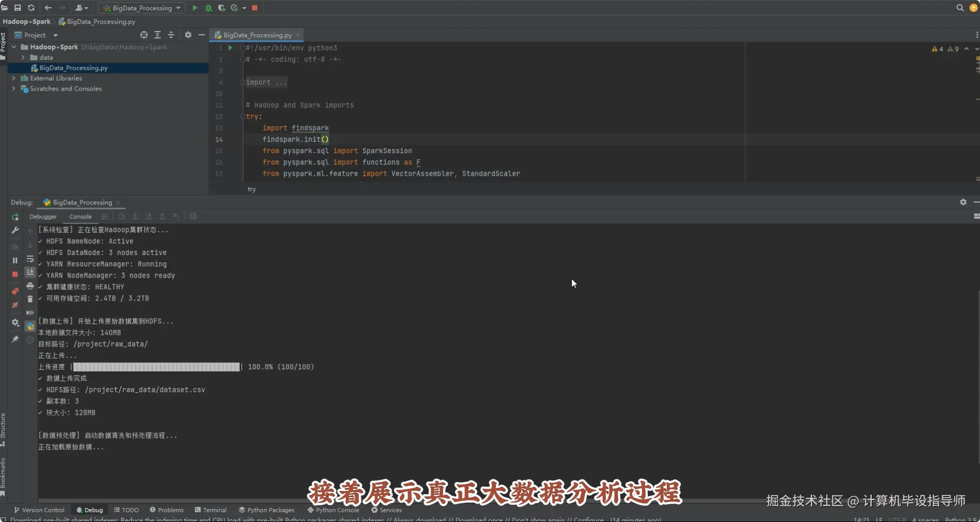This screenshot has width=980, height=522.
Task: Open Search Everywhere magnifier icon
Action: point(960,8)
